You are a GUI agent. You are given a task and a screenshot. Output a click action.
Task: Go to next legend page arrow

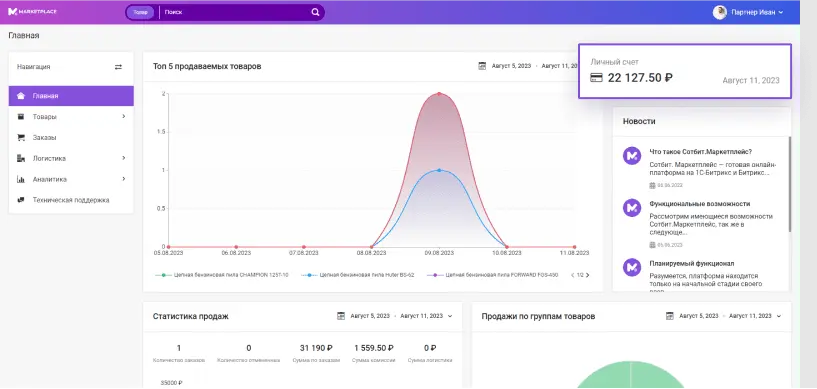[588, 275]
